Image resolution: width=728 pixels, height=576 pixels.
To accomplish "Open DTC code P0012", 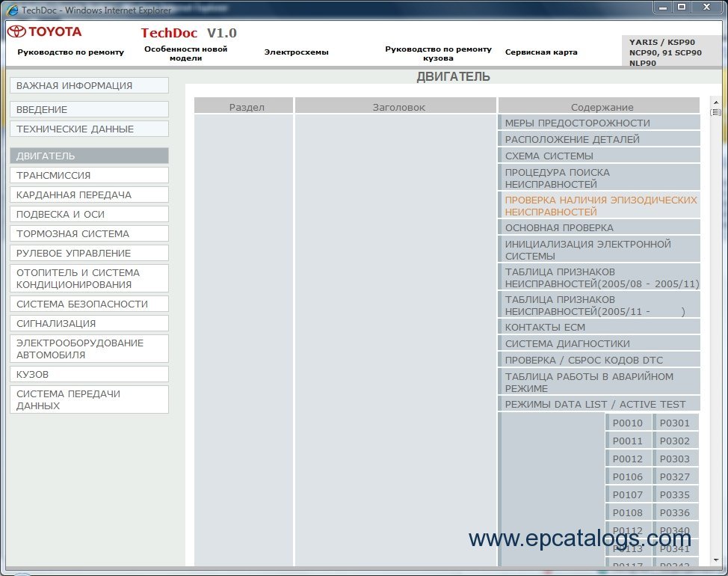I will pos(627,459).
